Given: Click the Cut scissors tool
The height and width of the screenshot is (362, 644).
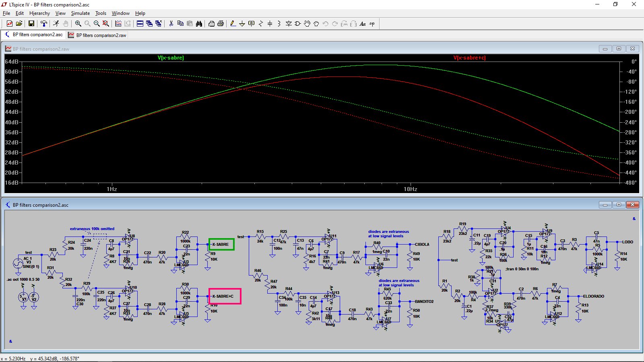Looking at the screenshot, I should (171, 24).
